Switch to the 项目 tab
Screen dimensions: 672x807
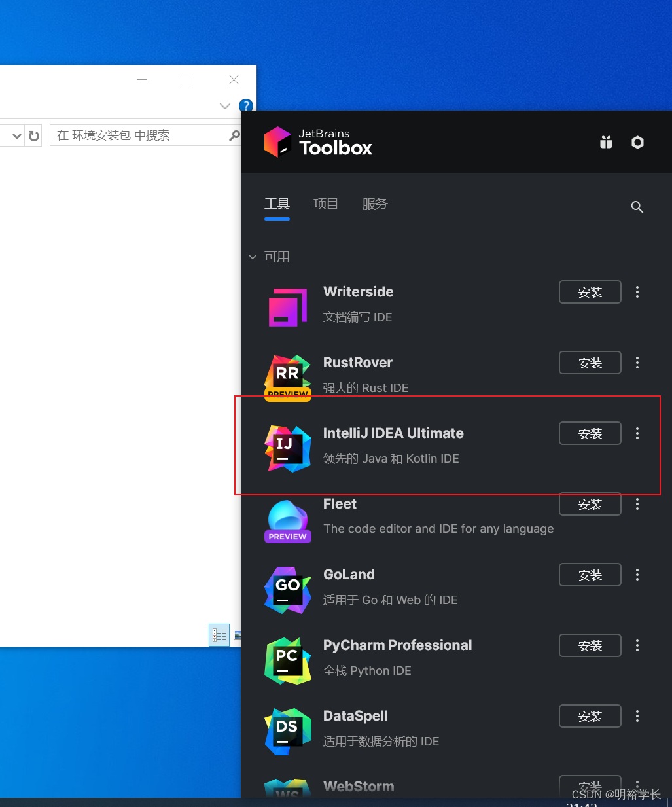click(x=326, y=204)
